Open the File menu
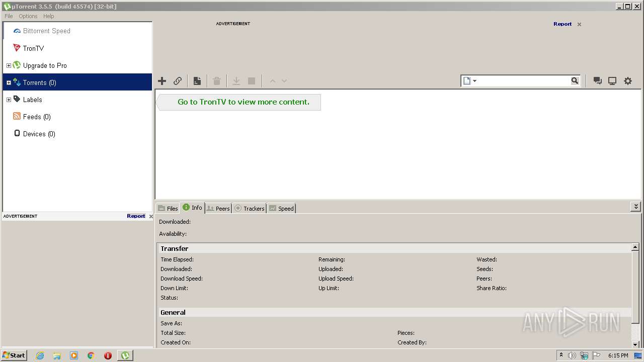 tap(9, 16)
